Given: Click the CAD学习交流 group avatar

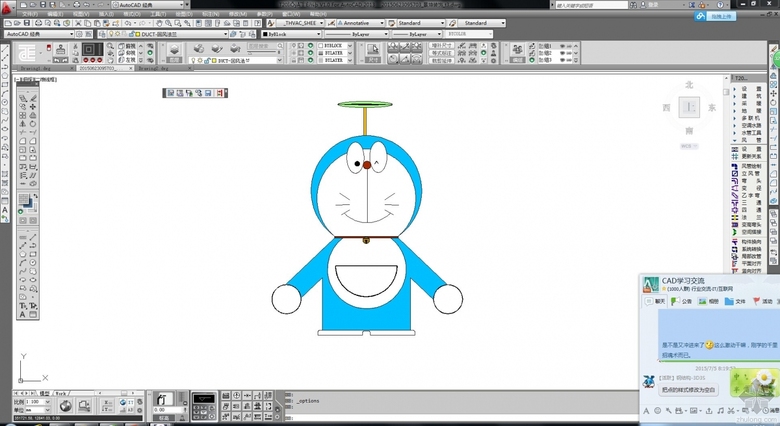Looking at the screenshot, I should [649, 283].
